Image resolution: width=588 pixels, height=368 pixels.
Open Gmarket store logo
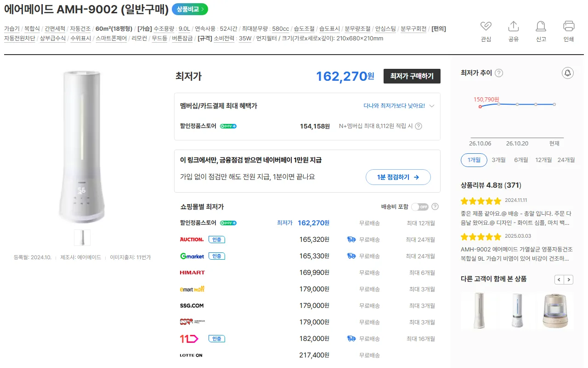192,256
